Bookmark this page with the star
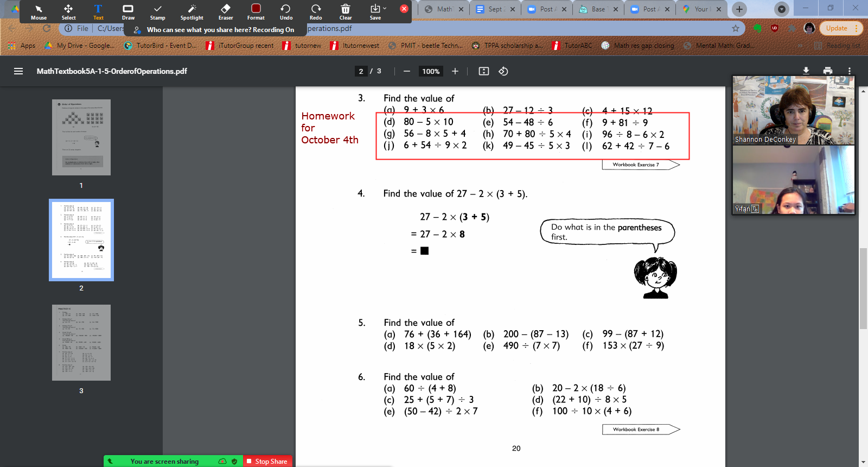 click(736, 28)
